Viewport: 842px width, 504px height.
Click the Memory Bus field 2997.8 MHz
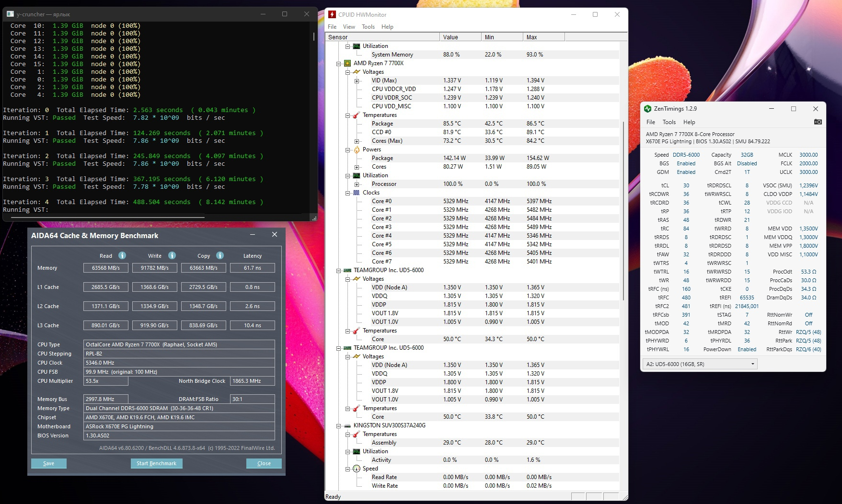[106, 399]
